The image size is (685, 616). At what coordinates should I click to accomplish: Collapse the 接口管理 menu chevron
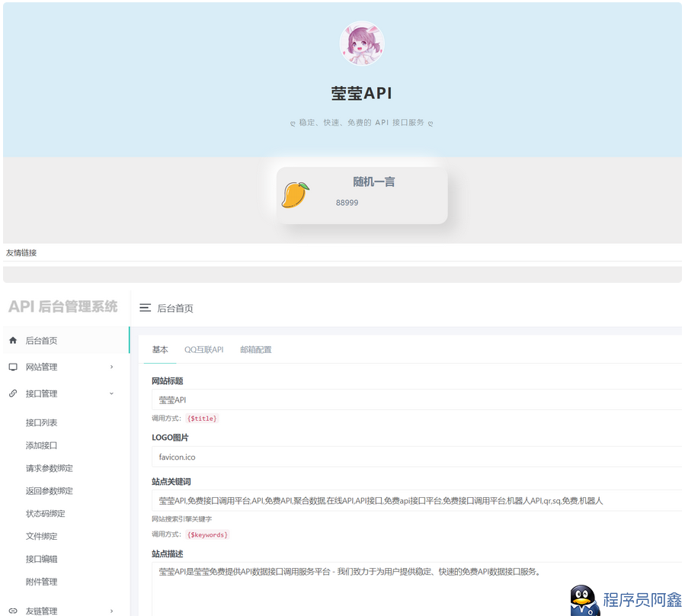[x=111, y=393]
